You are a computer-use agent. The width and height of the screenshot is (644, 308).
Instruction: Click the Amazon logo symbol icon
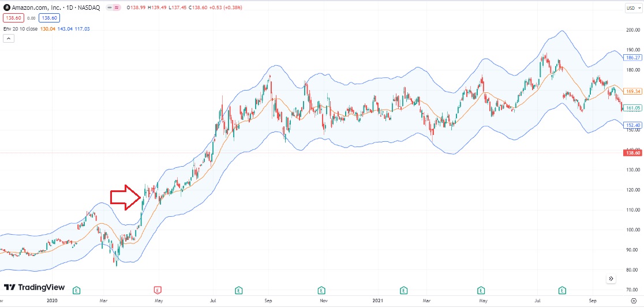6,7
